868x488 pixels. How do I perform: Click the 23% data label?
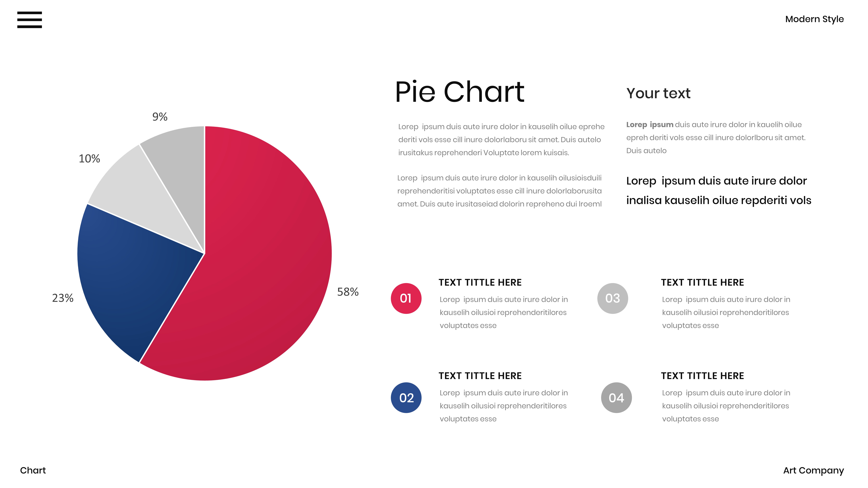point(63,298)
